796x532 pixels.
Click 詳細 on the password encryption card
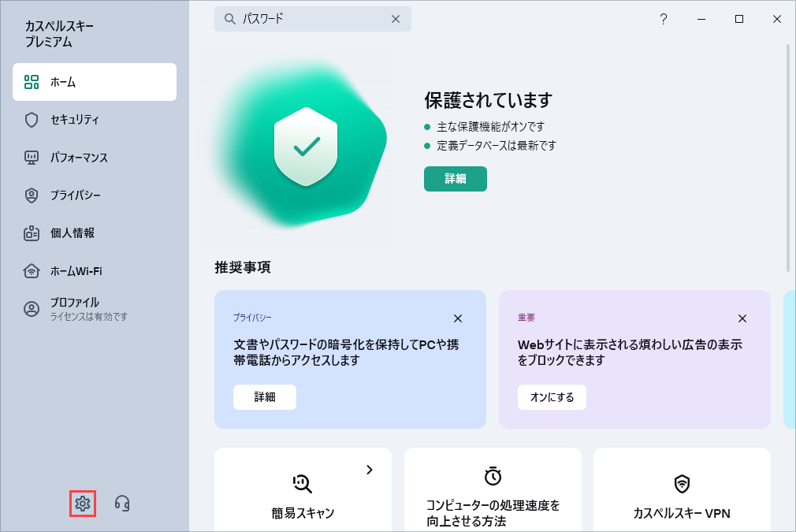point(265,397)
